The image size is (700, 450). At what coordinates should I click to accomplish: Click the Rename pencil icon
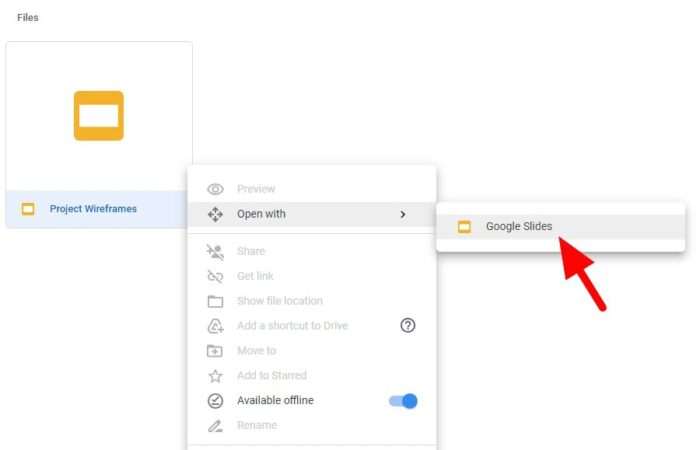pos(215,426)
